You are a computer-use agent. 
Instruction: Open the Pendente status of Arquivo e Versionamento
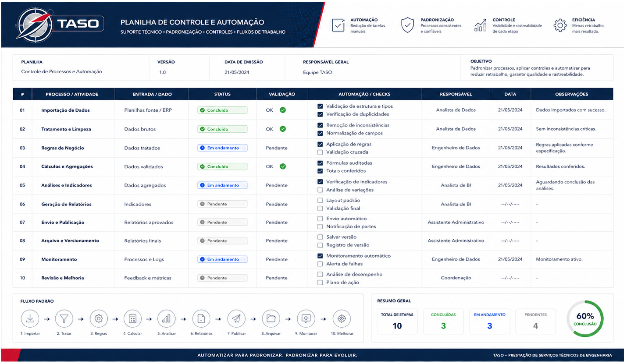tap(222, 241)
